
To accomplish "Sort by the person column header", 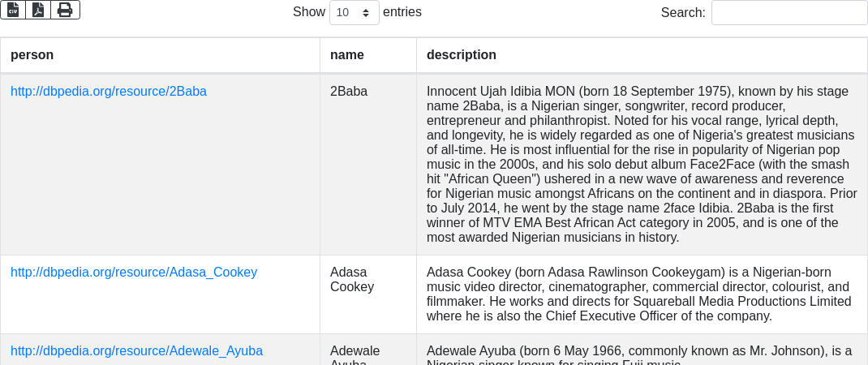I will [x=32, y=55].
